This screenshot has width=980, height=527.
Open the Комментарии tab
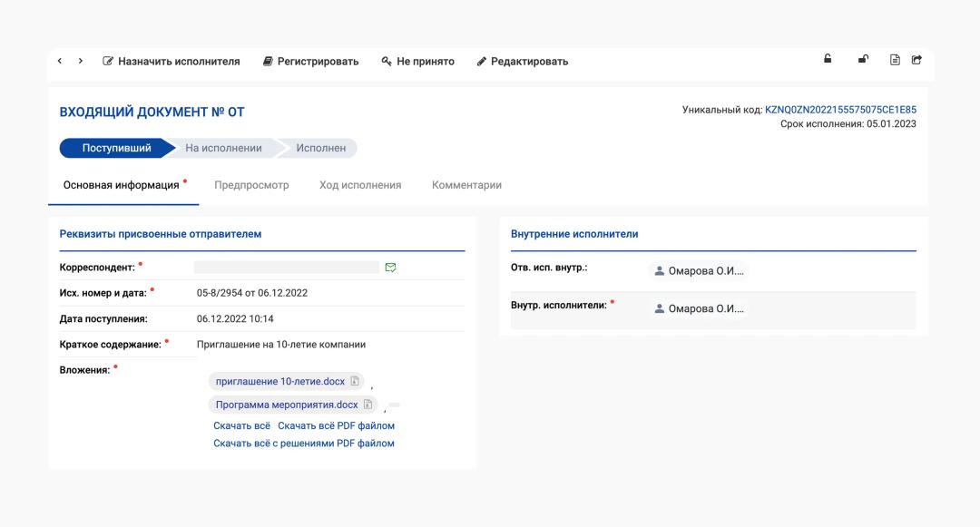pyautogui.click(x=466, y=185)
